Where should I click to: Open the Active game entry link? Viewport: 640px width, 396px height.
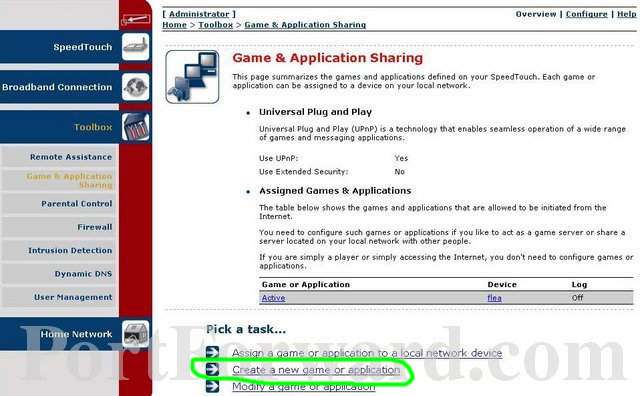[x=273, y=298]
